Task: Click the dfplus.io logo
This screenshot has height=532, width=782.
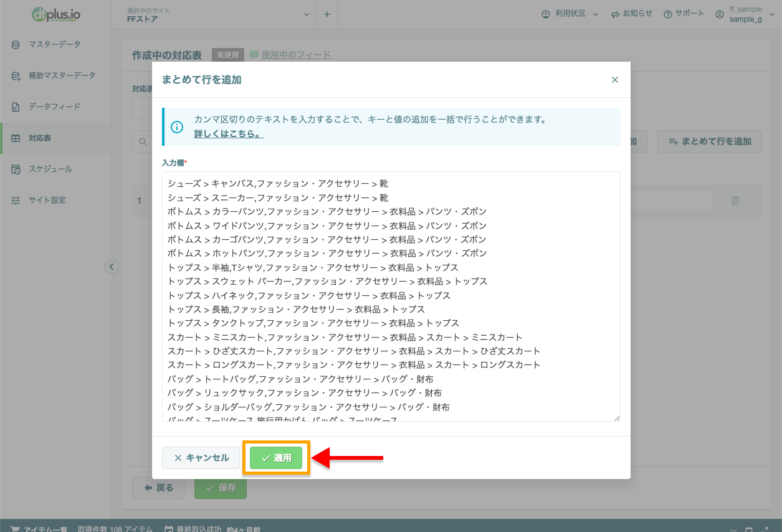Action: [x=55, y=14]
